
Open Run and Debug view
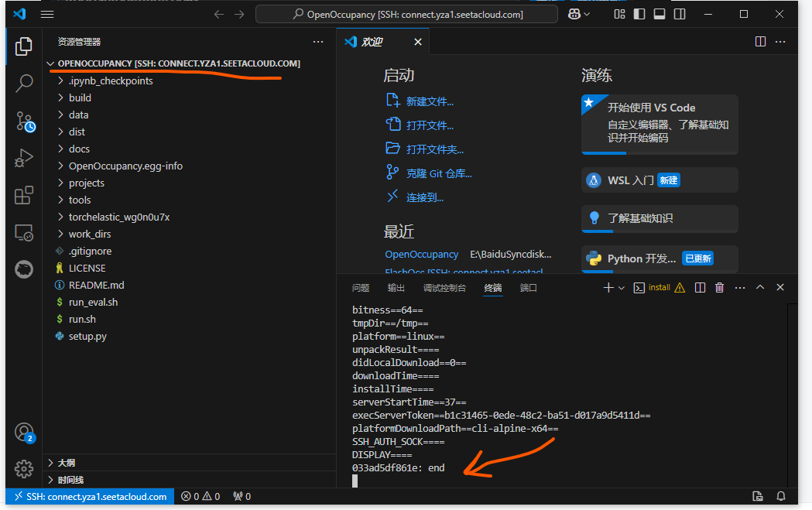pos(24,158)
